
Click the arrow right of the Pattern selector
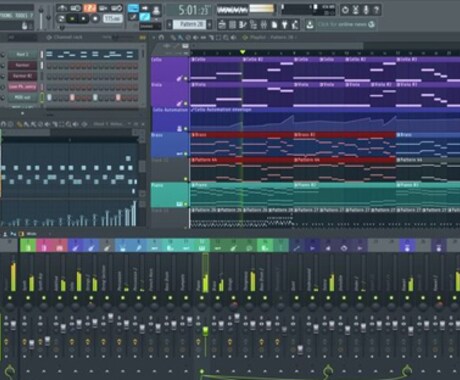coord(209,24)
